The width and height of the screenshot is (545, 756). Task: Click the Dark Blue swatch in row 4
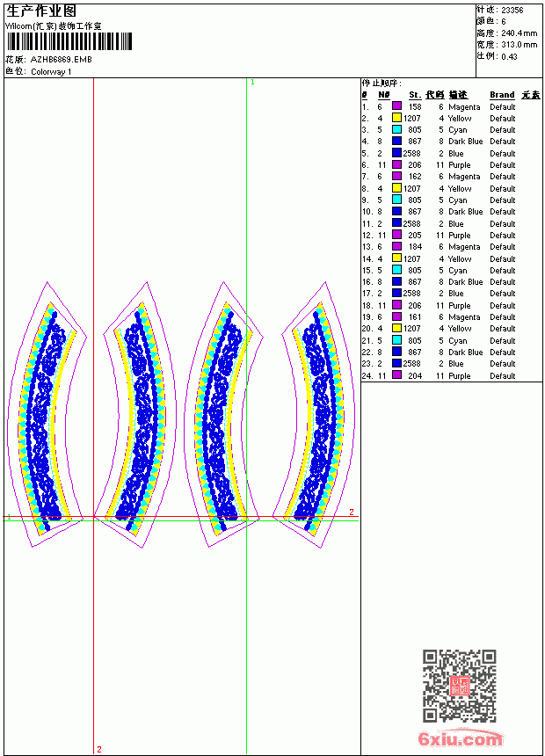[x=396, y=141]
